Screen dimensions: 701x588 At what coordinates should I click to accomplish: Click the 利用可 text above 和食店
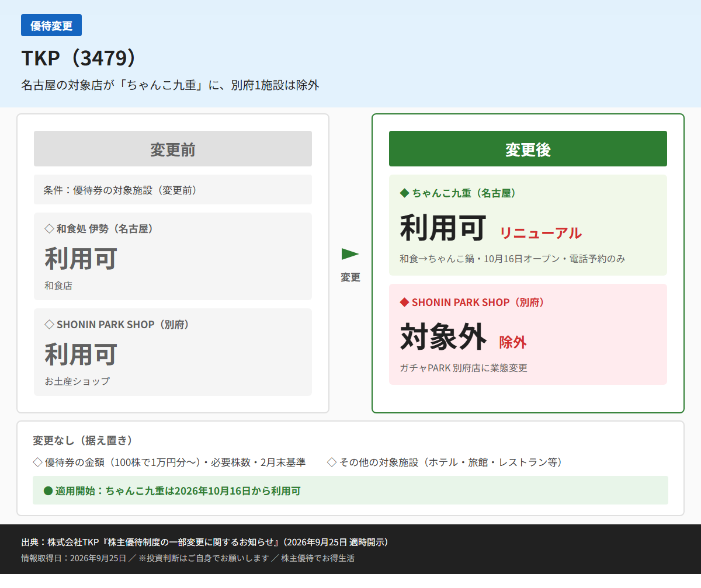point(81,259)
